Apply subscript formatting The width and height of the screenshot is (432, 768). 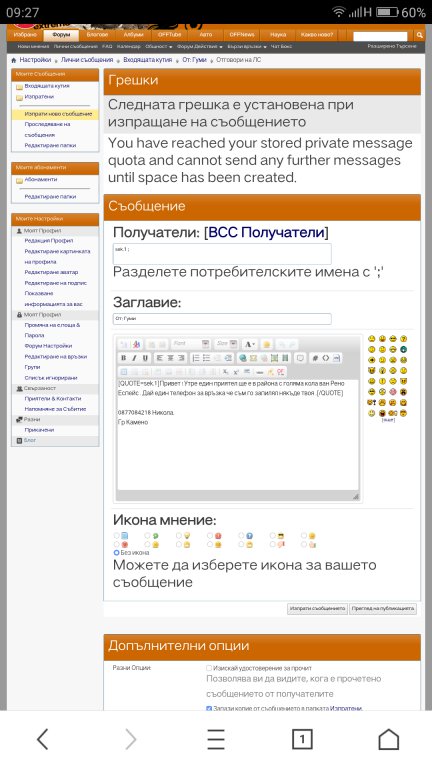(225, 372)
